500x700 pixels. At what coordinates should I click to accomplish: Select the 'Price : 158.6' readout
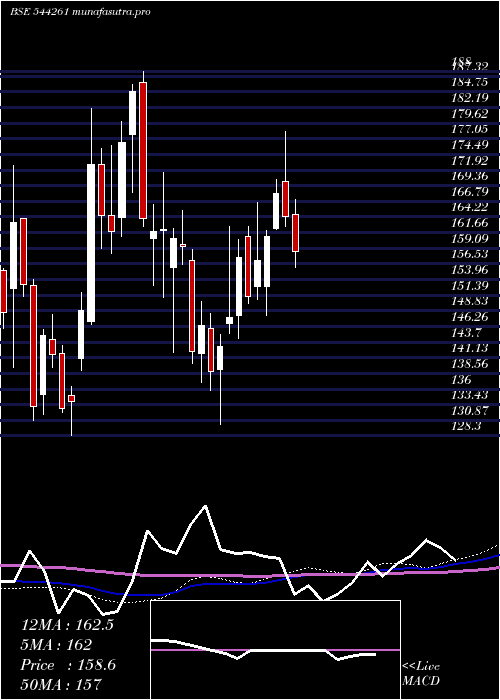pos(68,665)
